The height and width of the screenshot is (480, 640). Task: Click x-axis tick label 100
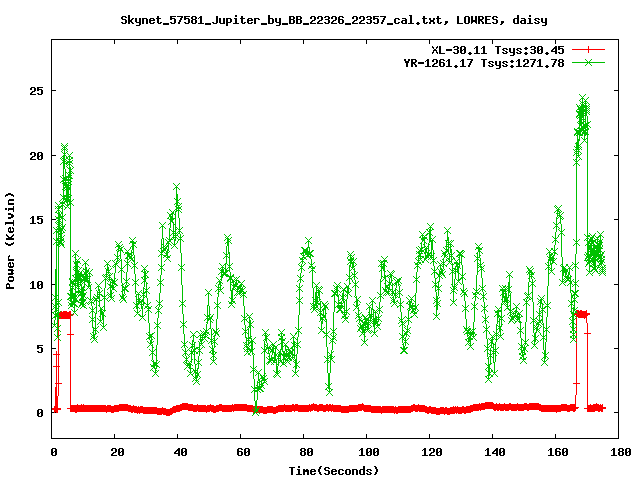[369, 452]
